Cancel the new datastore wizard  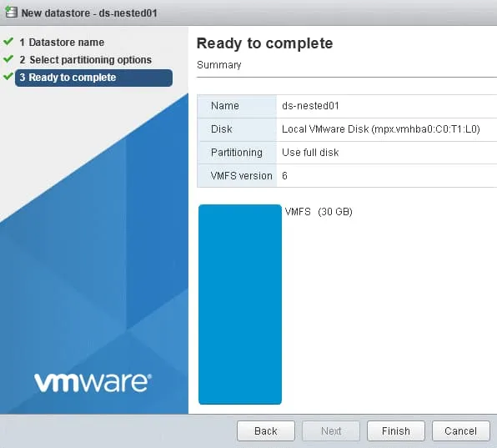[460, 430]
